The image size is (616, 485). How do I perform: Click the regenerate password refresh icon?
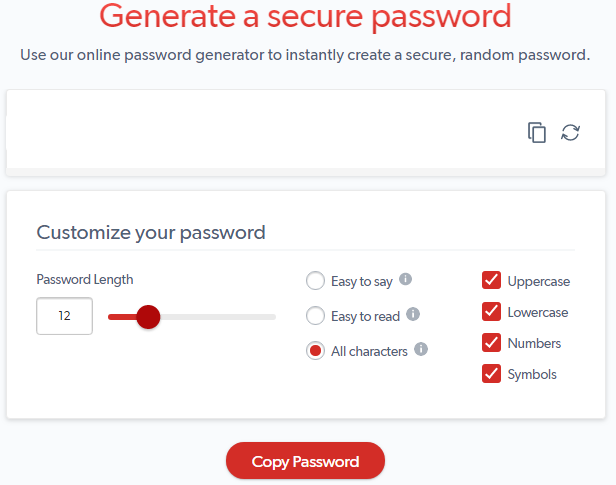570,132
